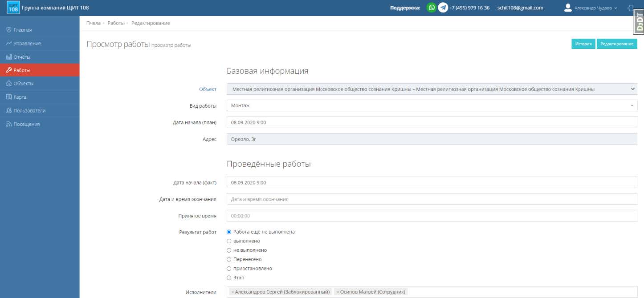
Task: Select the 'выполнено' radio option
Action: [229, 241]
